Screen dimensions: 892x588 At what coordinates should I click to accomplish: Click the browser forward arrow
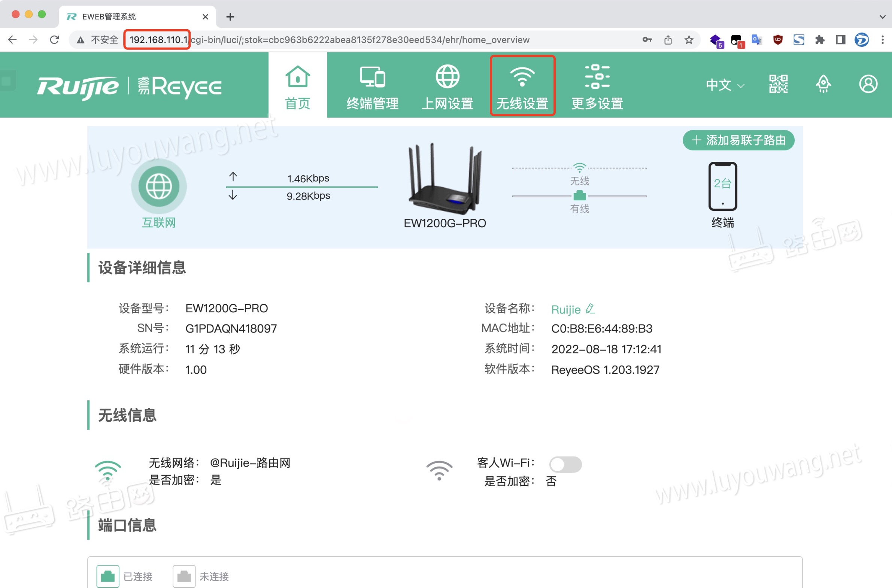click(33, 40)
